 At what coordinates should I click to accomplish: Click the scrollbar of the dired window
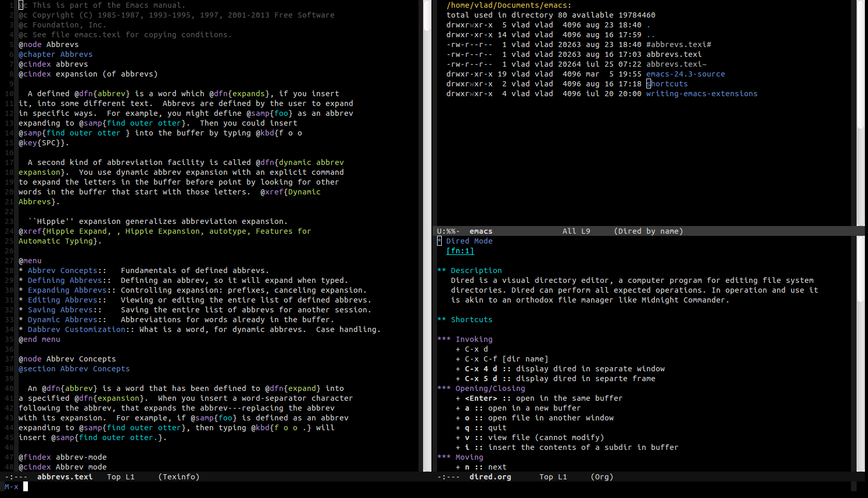(860, 113)
